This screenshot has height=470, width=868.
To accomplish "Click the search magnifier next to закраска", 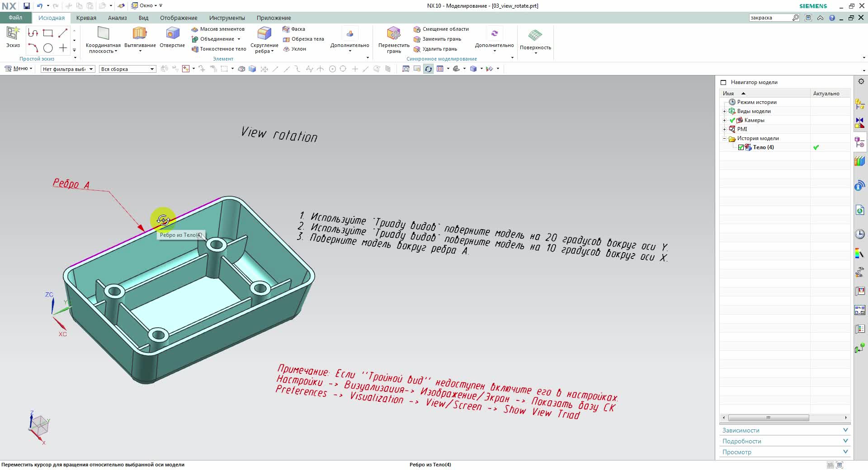I will [796, 18].
